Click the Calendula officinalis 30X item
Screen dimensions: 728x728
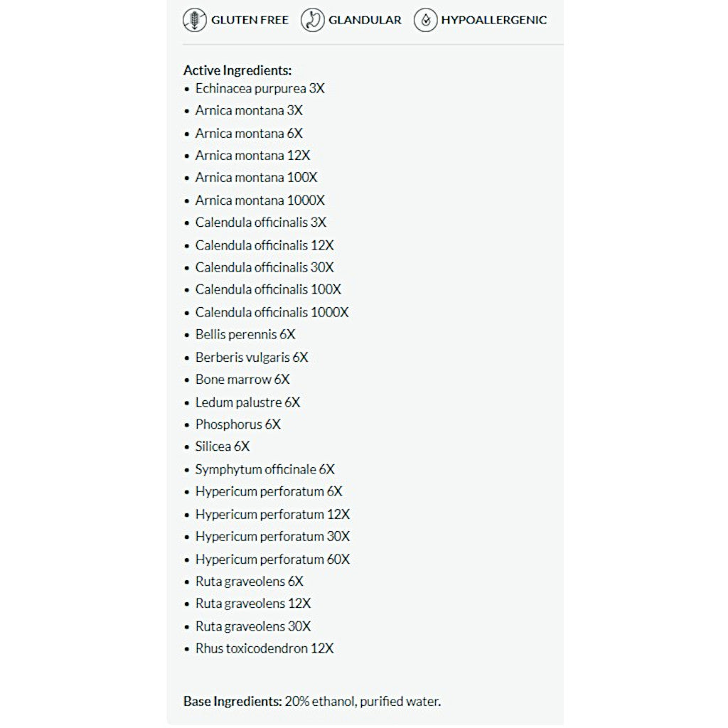[264, 267]
